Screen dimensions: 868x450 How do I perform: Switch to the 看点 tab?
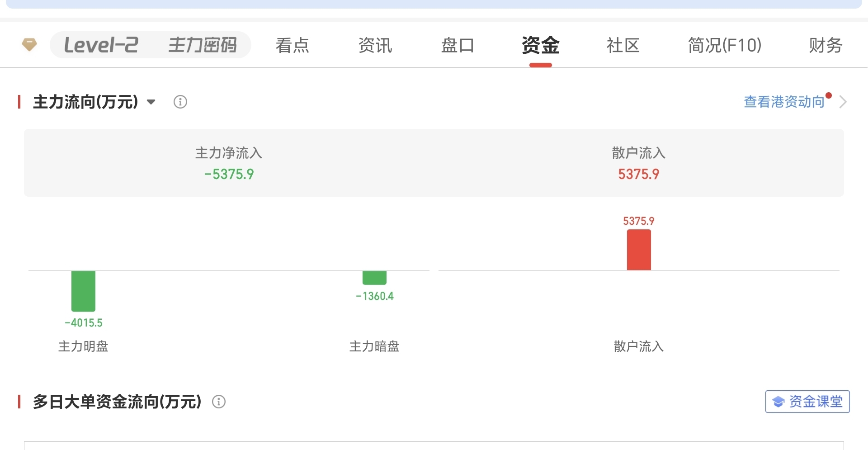[292, 45]
